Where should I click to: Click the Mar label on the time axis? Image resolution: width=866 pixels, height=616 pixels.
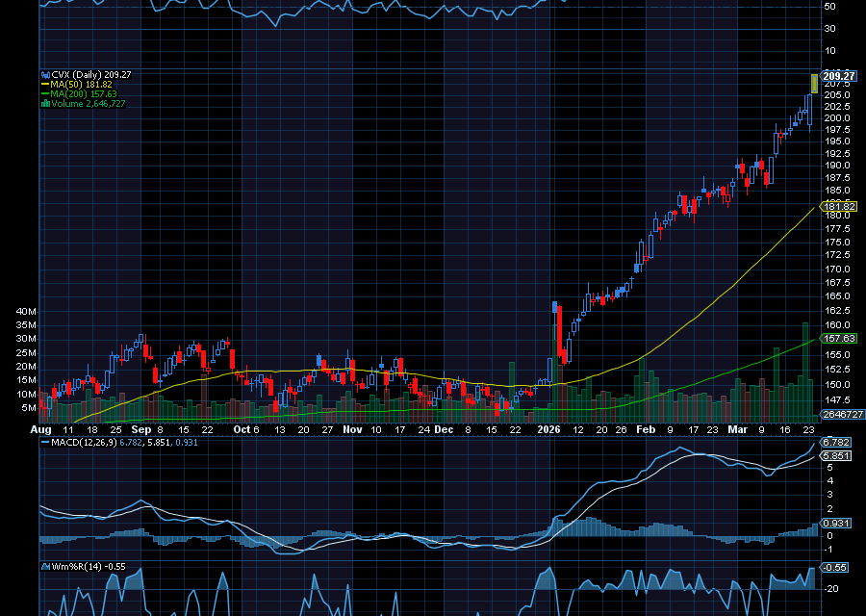point(737,429)
